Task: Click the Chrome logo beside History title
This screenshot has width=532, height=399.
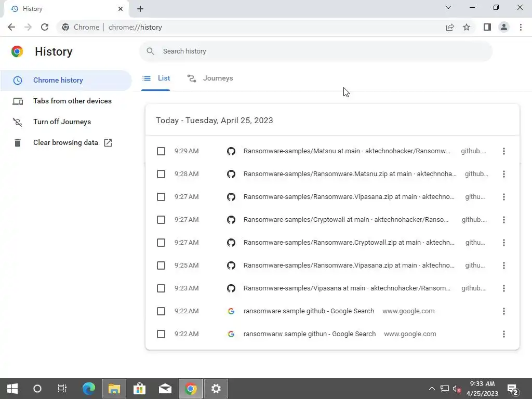Action: (x=17, y=51)
